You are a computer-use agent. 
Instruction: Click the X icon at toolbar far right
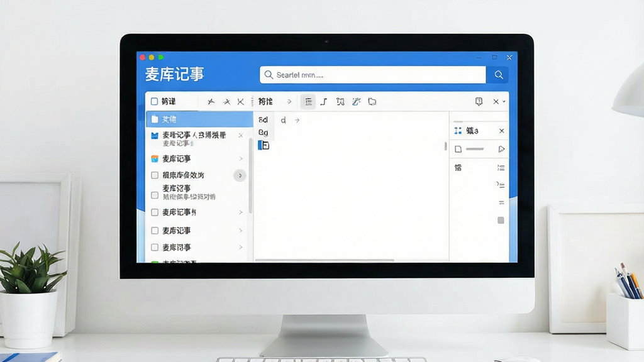(496, 101)
